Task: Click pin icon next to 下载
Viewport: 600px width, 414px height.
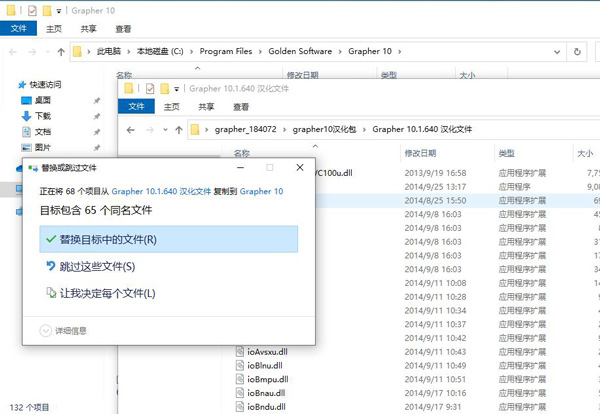Action: click(x=97, y=116)
